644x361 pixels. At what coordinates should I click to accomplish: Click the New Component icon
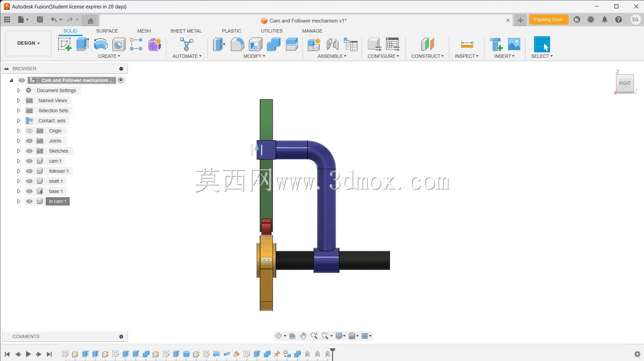point(314,44)
